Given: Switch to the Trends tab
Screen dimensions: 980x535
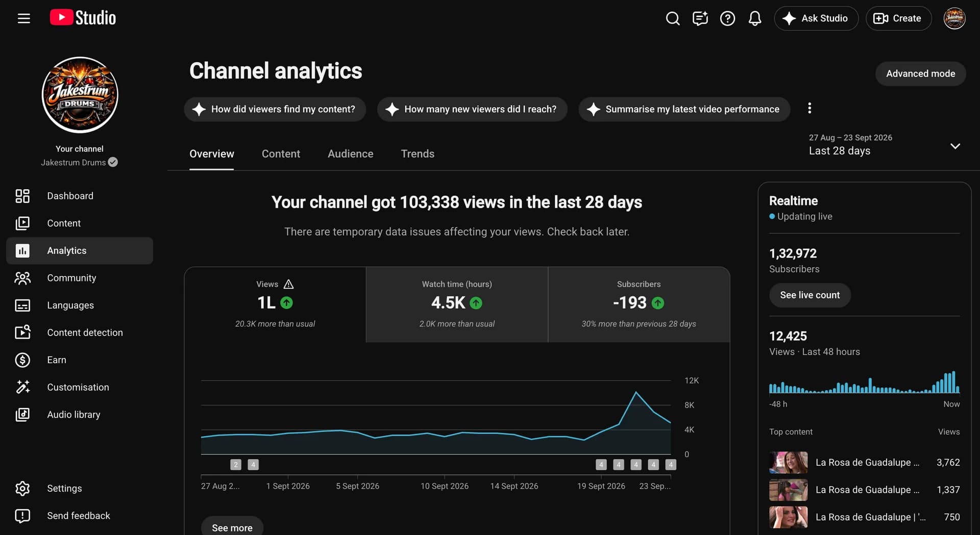Looking at the screenshot, I should 418,154.
